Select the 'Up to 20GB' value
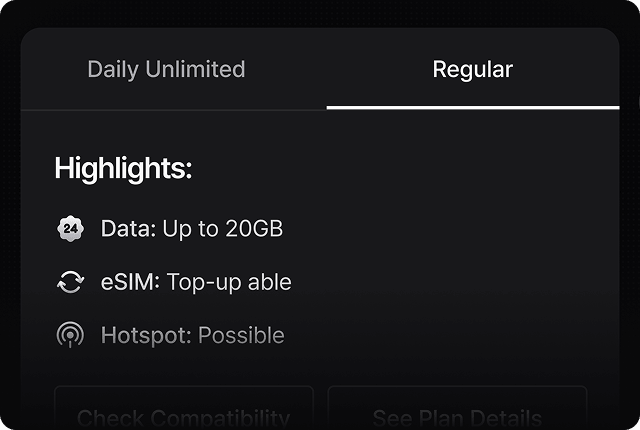 click(x=223, y=229)
